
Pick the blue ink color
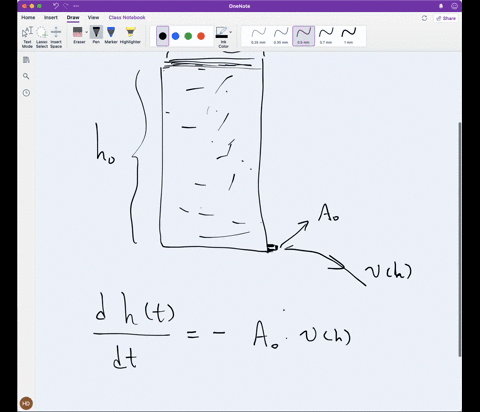click(175, 36)
